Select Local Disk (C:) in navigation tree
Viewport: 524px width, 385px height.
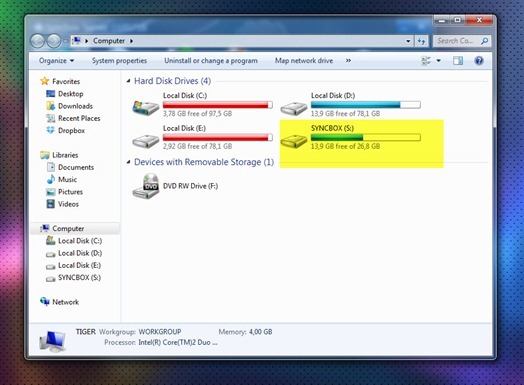click(80, 241)
